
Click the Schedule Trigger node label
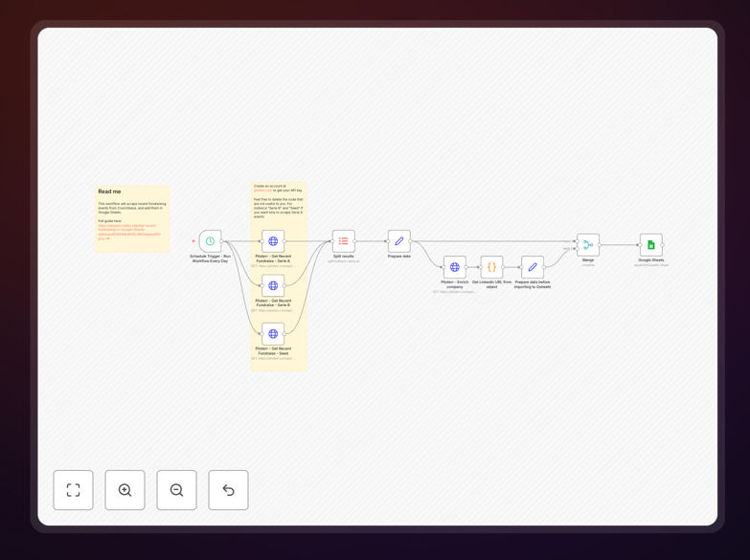click(x=210, y=258)
